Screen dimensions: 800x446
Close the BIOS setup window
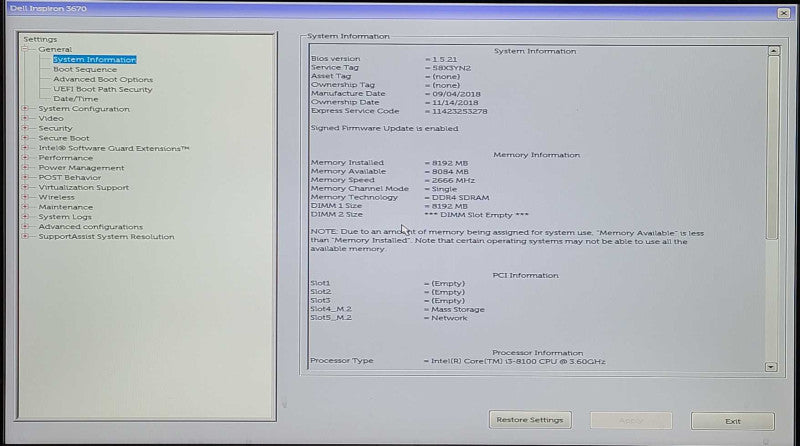(x=784, y=13)
